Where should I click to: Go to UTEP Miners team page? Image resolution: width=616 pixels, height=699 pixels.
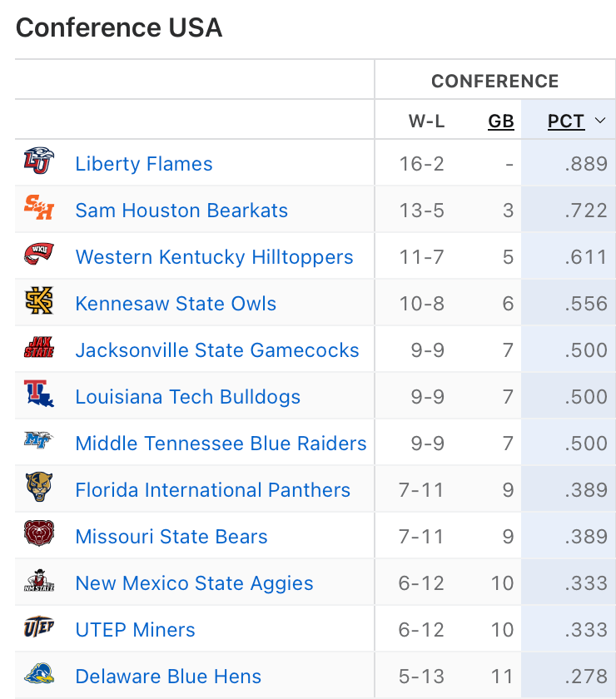(135, 630)
